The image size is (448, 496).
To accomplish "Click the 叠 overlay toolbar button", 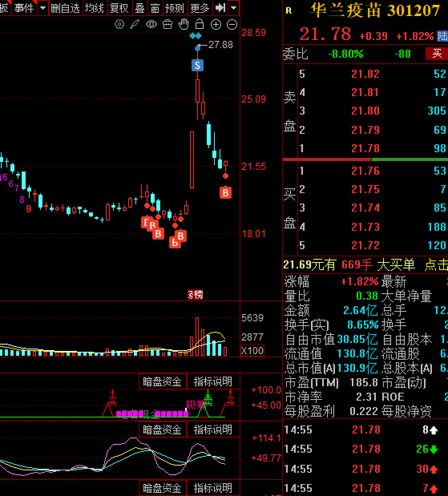I will click(140, 8).
